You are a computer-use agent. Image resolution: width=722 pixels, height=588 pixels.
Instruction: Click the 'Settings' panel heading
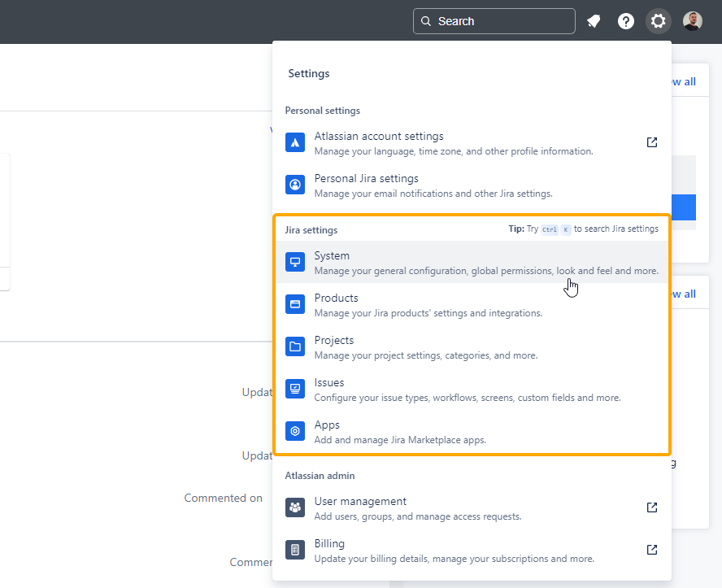pos(308,74)
